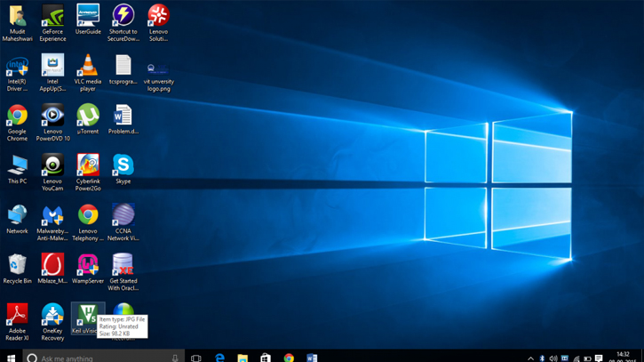Select Malwarebytes Anti-Malware icon

tap(52, 215)
